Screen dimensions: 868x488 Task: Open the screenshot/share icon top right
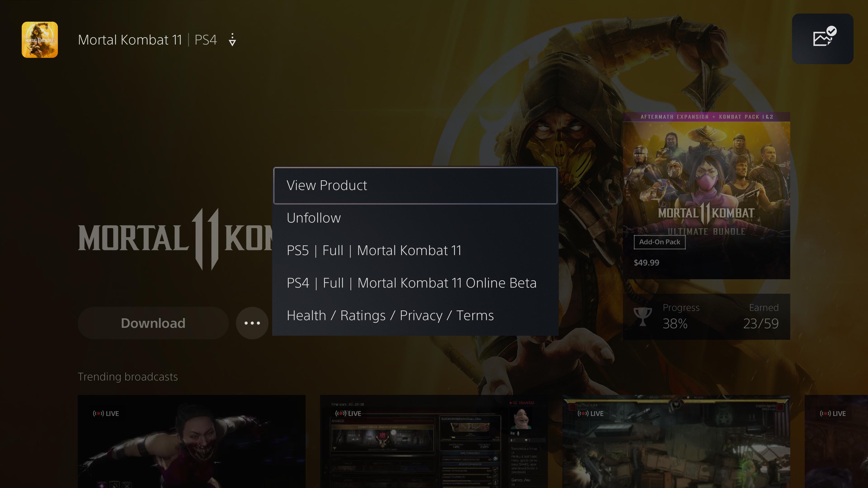pyautogui.click(x=824, y=39)
